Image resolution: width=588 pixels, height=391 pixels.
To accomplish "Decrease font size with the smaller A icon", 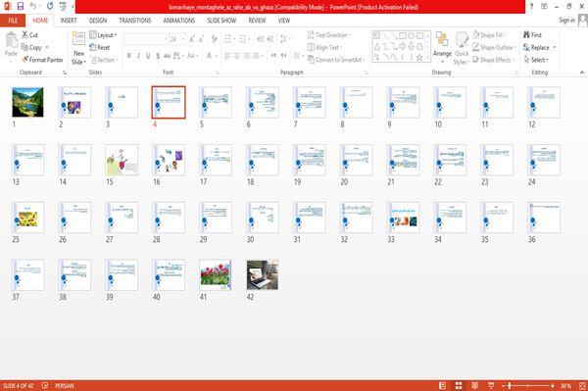I will click(202, 39).
